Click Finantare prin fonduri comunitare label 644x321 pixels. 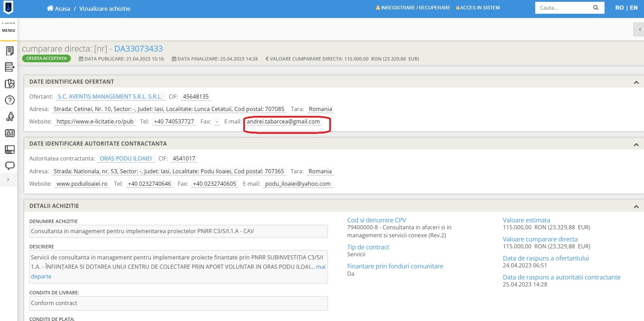tap(395, 266)
